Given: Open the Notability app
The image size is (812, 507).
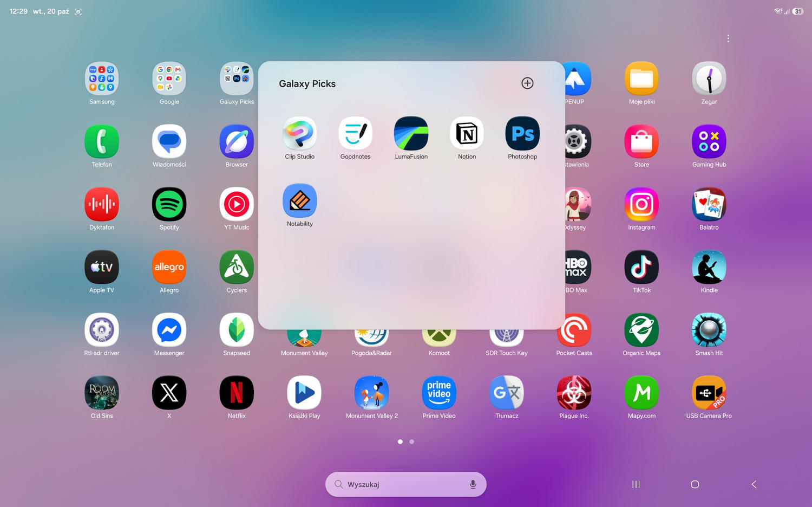Looking at the screenshot, I should [299, 200].
